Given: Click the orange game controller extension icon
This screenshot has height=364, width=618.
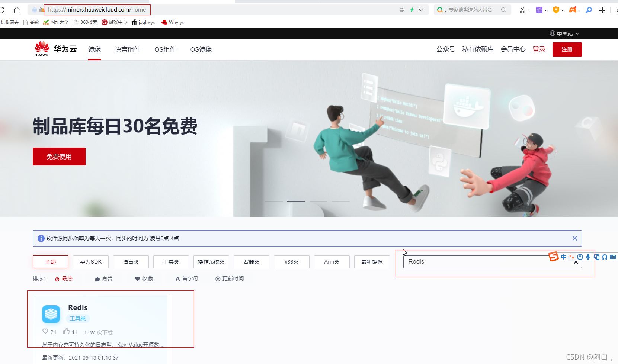Looking at the screenshot, I should tap(573, 10).
